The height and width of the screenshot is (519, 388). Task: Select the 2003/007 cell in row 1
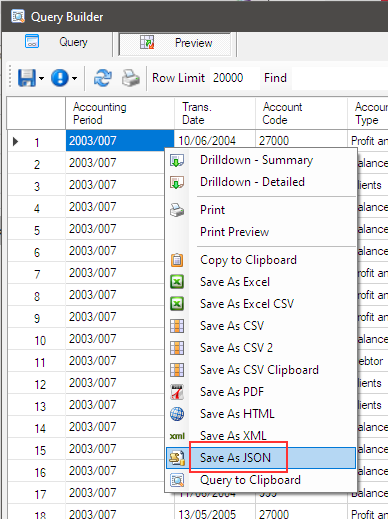click(120, 141)
